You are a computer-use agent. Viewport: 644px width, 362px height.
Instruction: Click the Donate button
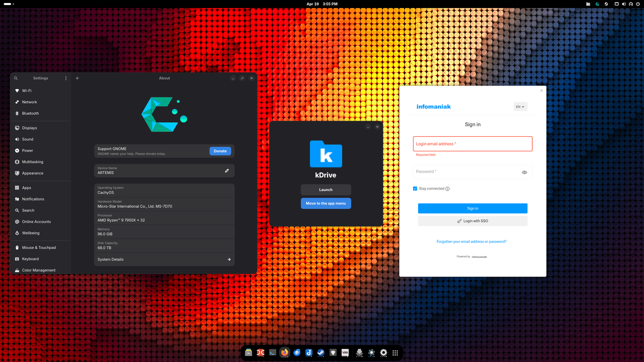point(220,151)
